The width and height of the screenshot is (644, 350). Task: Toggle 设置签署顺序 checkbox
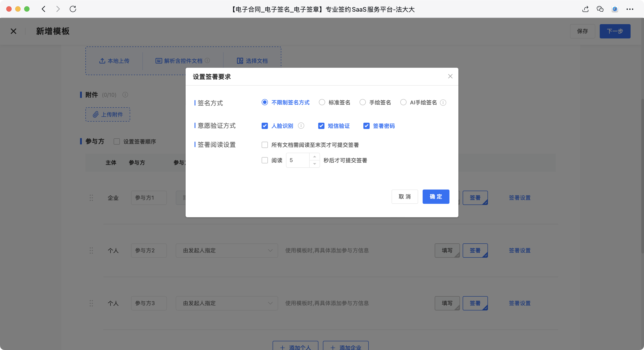tap(117, 142)
